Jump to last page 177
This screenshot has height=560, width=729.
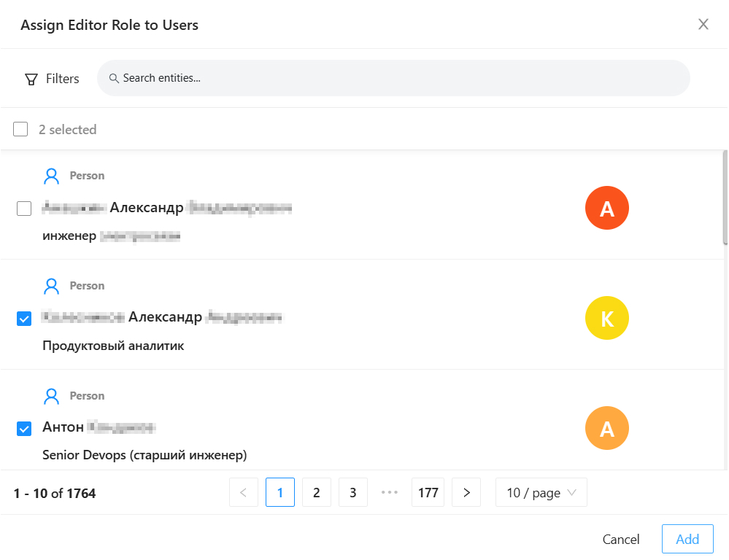(428, 493)
